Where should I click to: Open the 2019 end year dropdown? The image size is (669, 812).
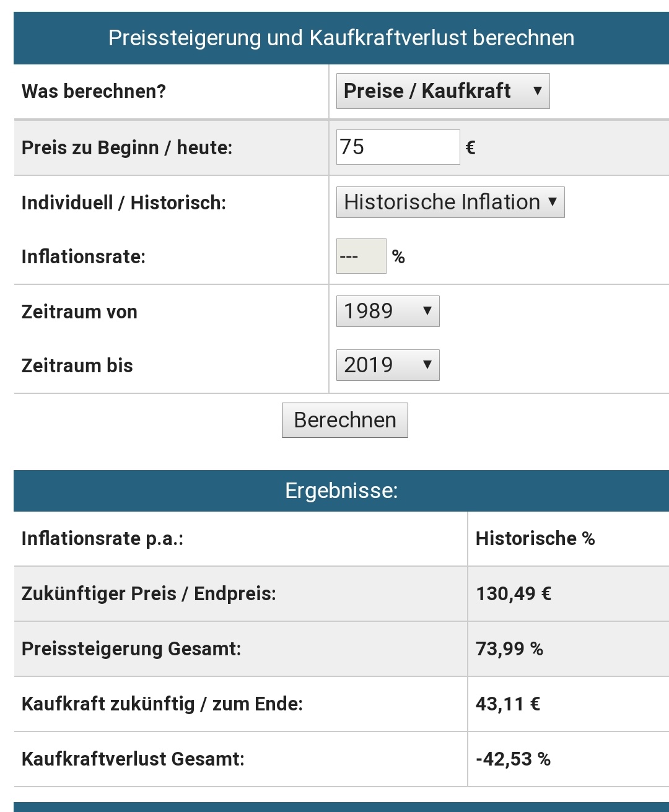point(388,365)
